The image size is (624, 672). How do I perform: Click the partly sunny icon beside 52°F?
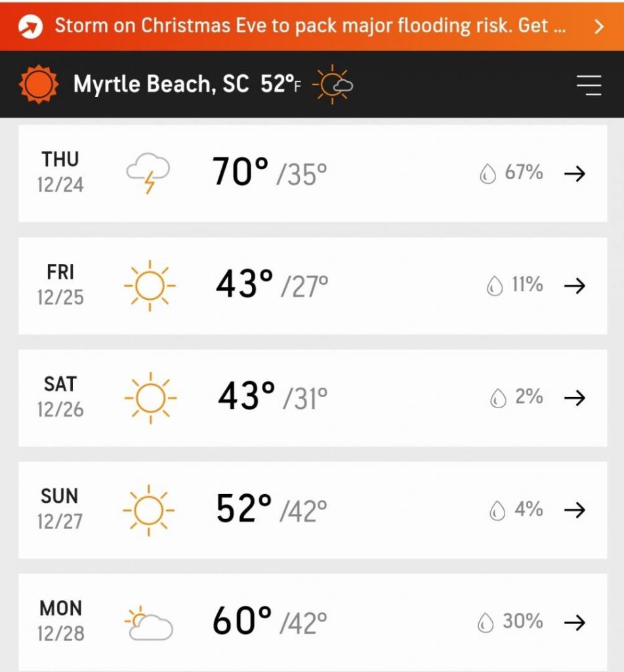[x=333, y=84]
